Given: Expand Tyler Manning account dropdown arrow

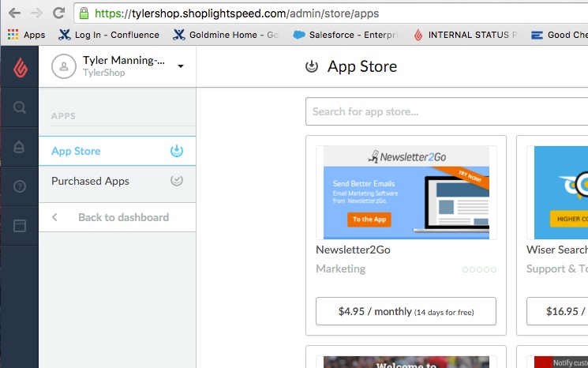Looking at the screenshot, I should pyautogui.click(x=181, y=66).
